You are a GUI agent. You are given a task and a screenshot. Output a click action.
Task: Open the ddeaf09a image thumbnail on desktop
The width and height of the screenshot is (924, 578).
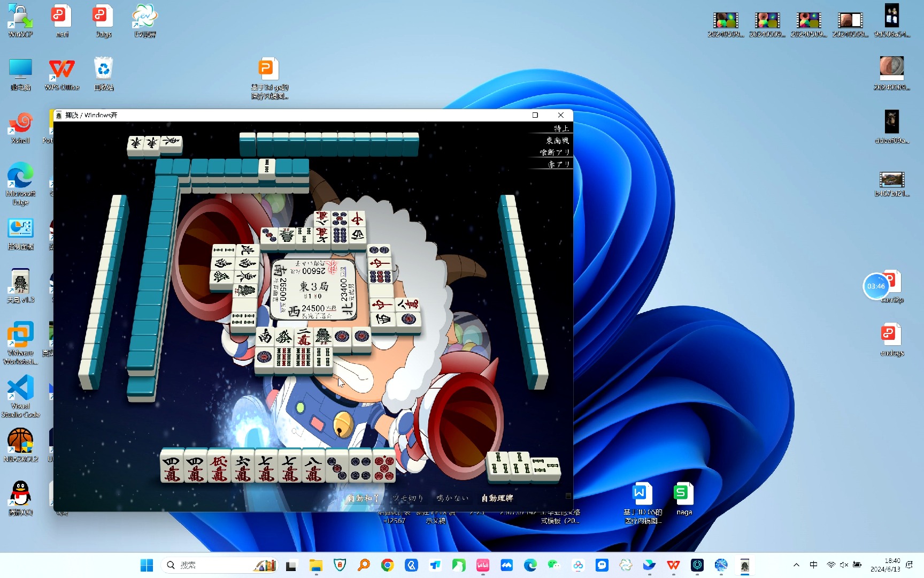click(x=892, y=127)
